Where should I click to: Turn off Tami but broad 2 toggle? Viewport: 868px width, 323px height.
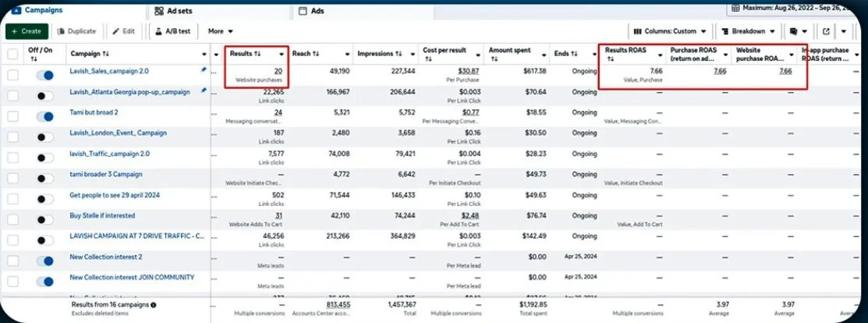tap(44, 116)
